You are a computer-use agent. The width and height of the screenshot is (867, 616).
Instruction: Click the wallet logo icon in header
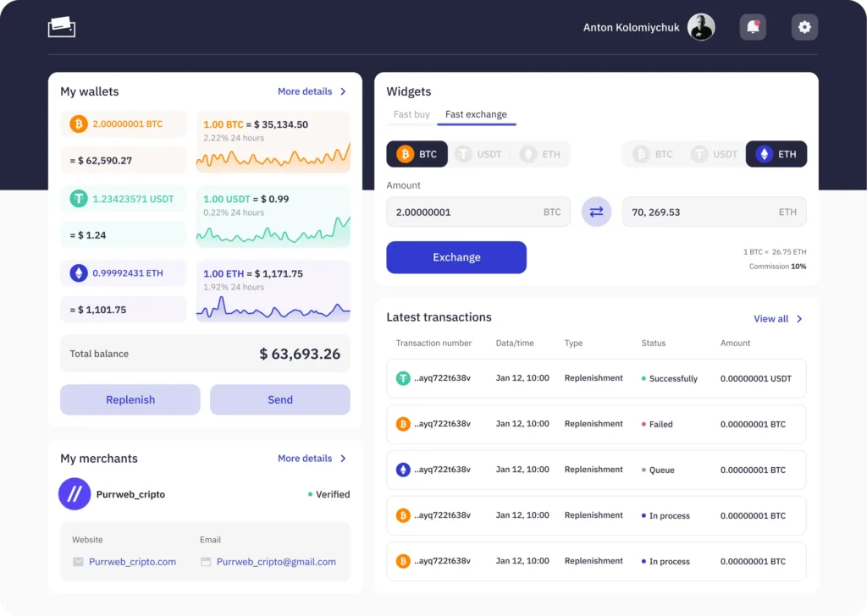[x=61, y=26]
